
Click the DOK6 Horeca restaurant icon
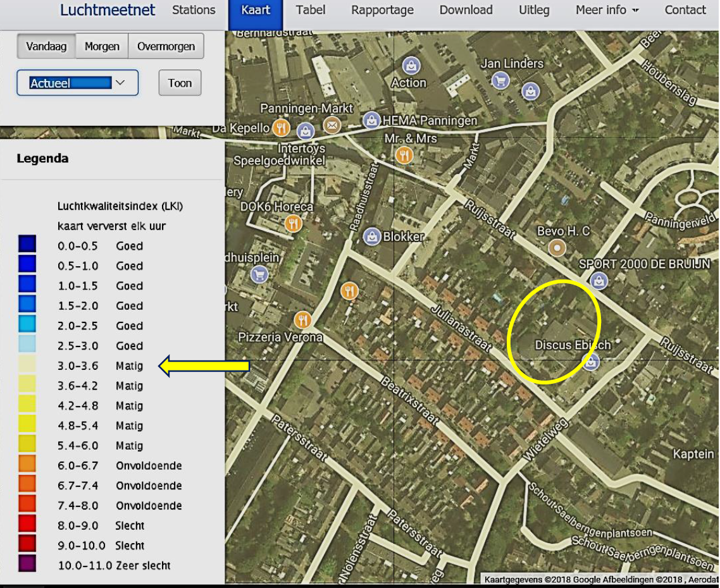[x=293, y=224]
